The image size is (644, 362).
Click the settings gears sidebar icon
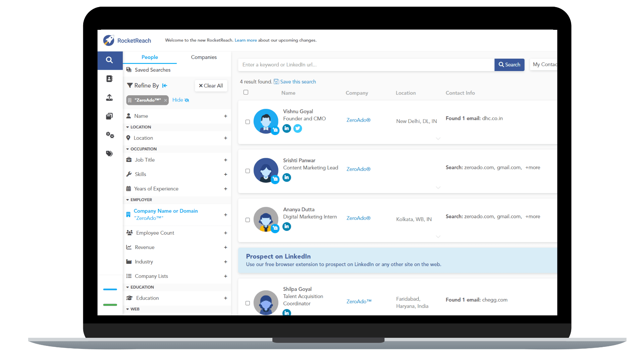[x=110, y=135]
